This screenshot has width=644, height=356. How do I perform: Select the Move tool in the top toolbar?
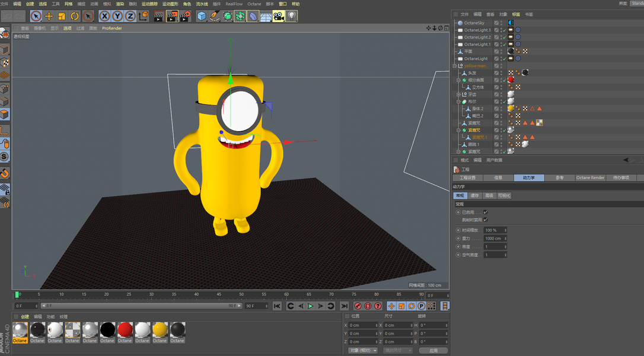coord(49,17)
